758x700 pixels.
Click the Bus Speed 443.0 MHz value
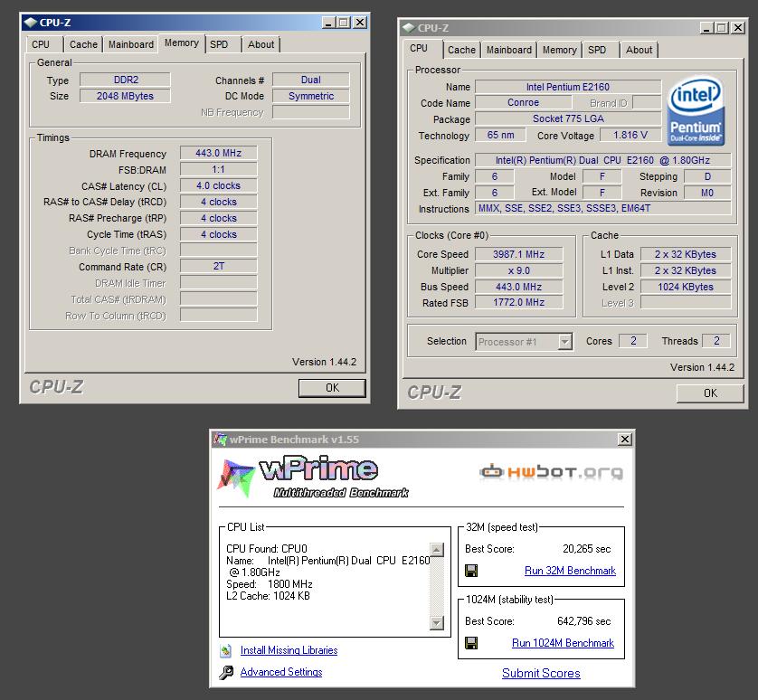tap(518, 287)
